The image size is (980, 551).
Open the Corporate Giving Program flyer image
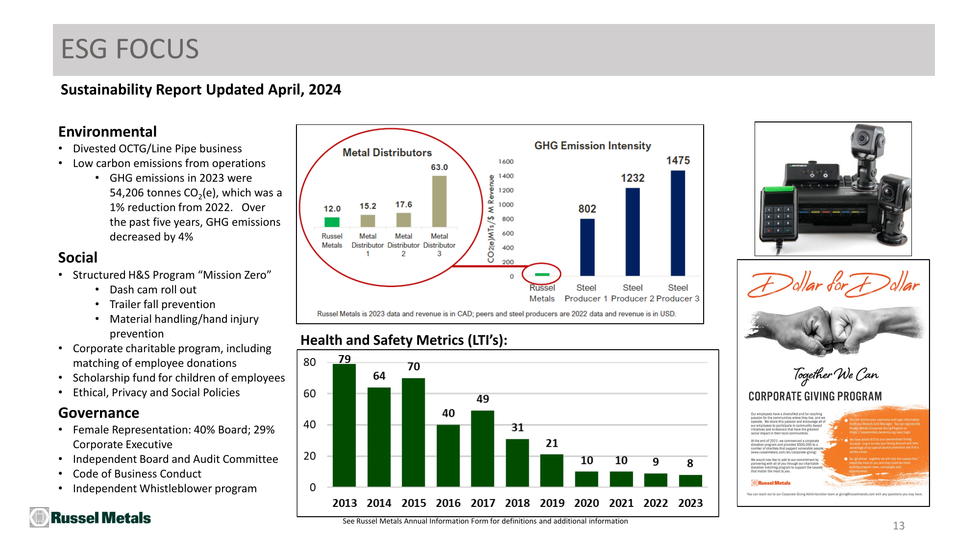(833, 383)
